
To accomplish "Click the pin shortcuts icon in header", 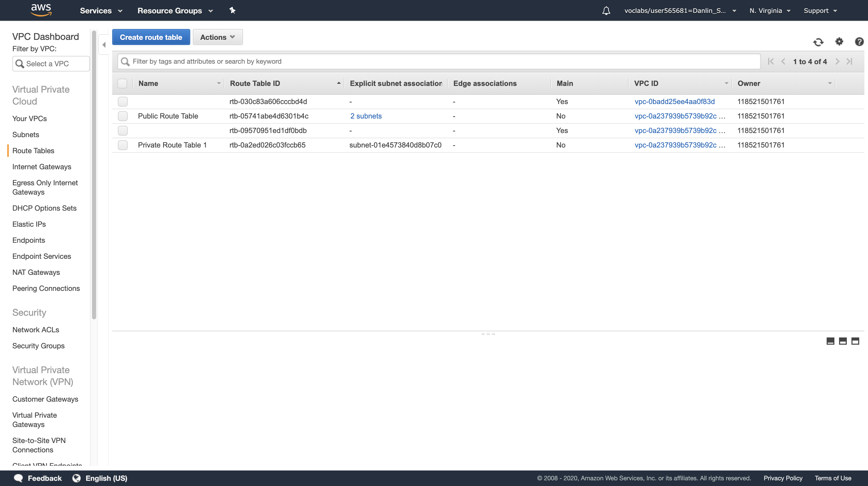I will click(232, 10).
